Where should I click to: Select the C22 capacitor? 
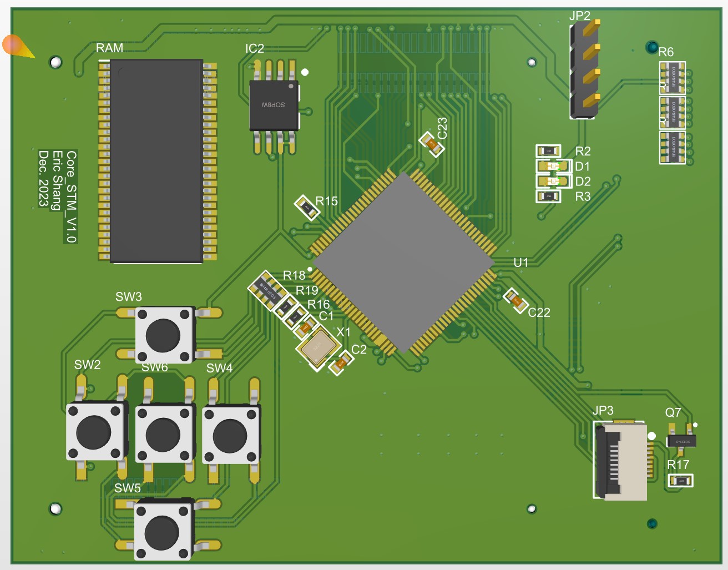point(515,300)
